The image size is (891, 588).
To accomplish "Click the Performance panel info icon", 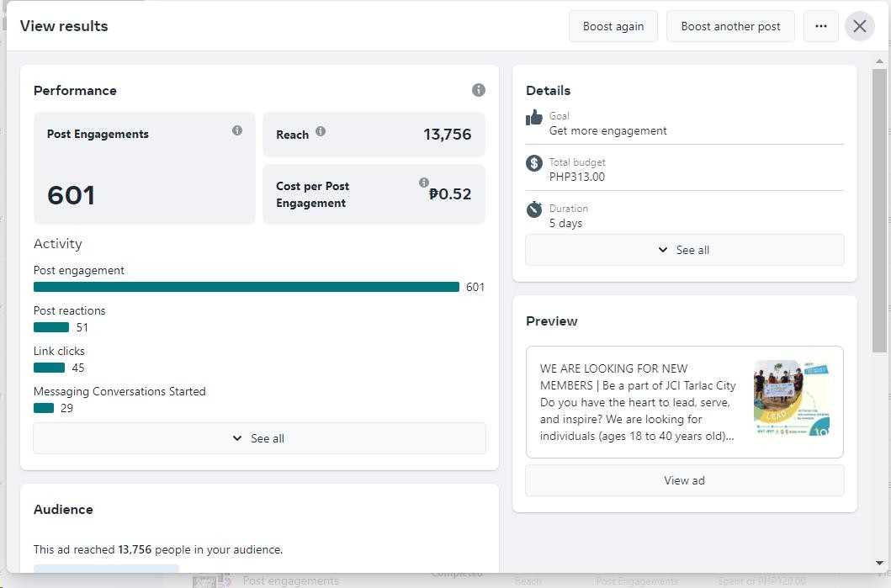I will coord(478,90).
